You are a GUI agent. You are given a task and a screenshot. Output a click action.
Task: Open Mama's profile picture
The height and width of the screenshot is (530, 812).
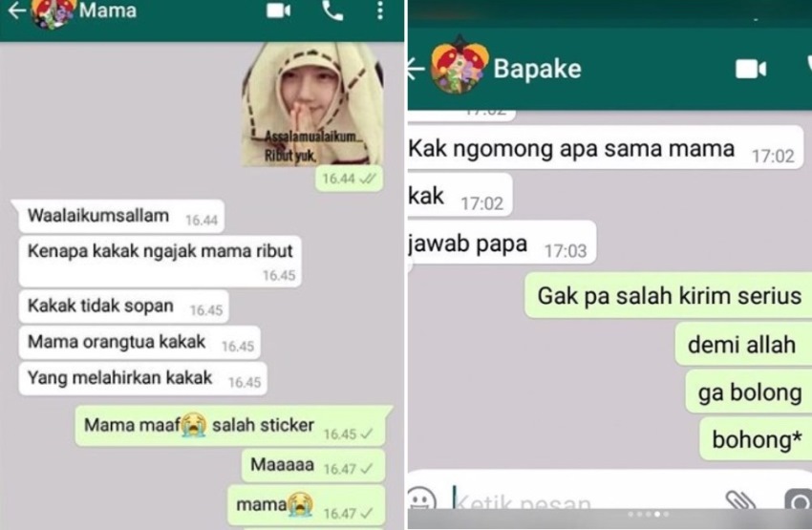pos(53,12)
